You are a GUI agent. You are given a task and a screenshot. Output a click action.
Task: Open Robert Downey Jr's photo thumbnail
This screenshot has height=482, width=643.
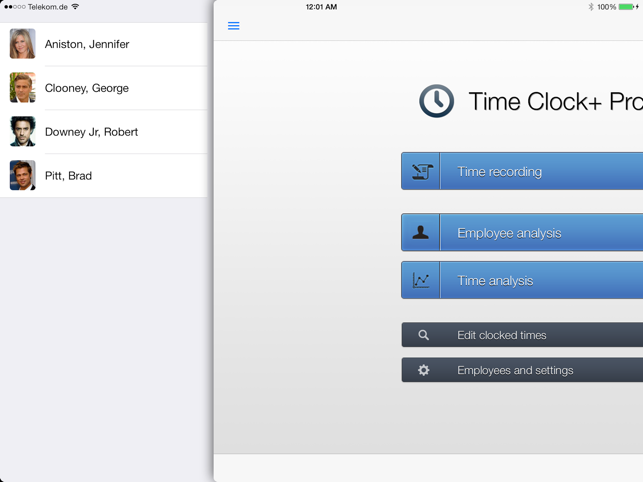click(23, 132)
